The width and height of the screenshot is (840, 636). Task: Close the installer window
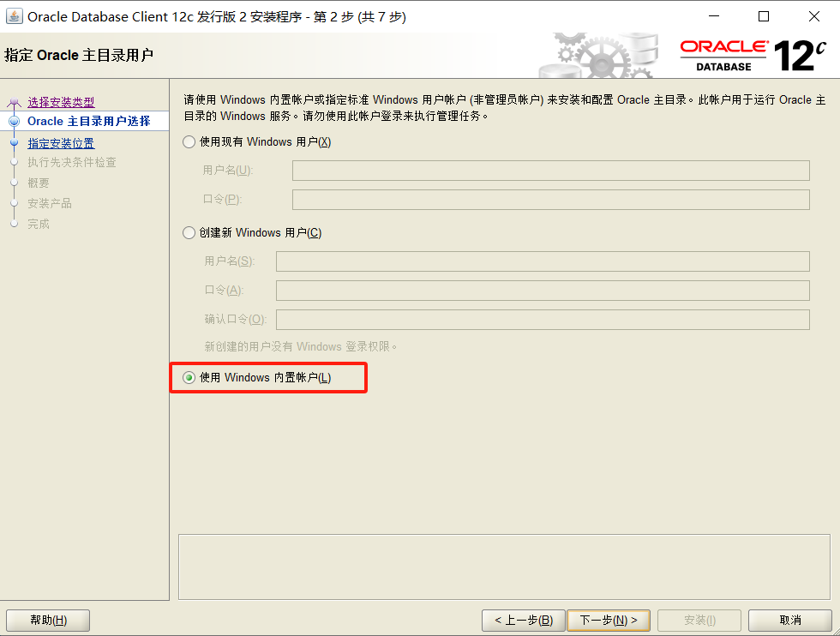coord(814,16)
